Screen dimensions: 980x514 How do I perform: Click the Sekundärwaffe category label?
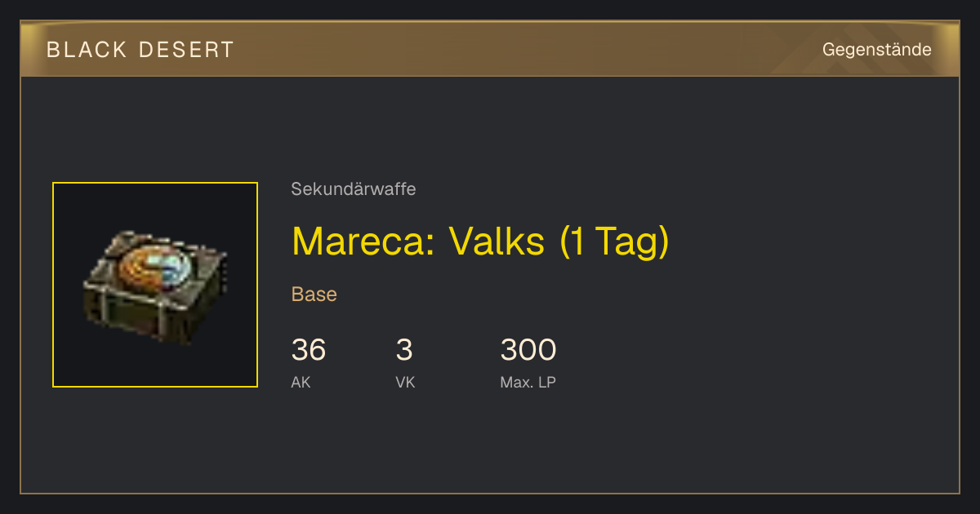(x=354, y=189)
